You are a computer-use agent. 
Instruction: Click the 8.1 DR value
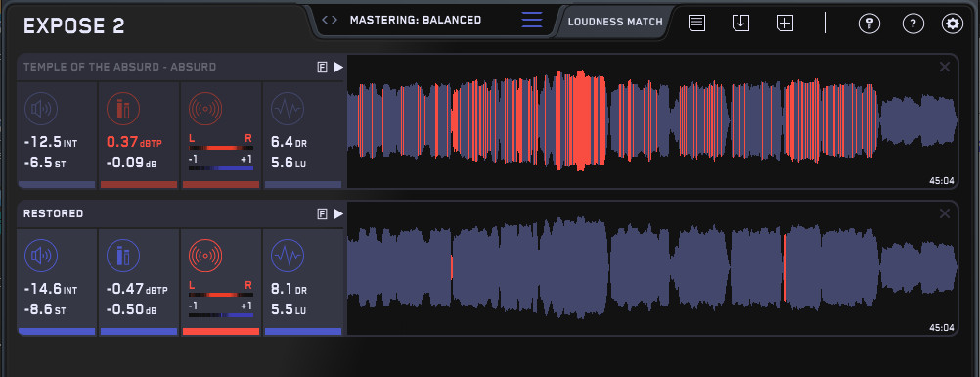pyautogui.click(x=289, y=290)
